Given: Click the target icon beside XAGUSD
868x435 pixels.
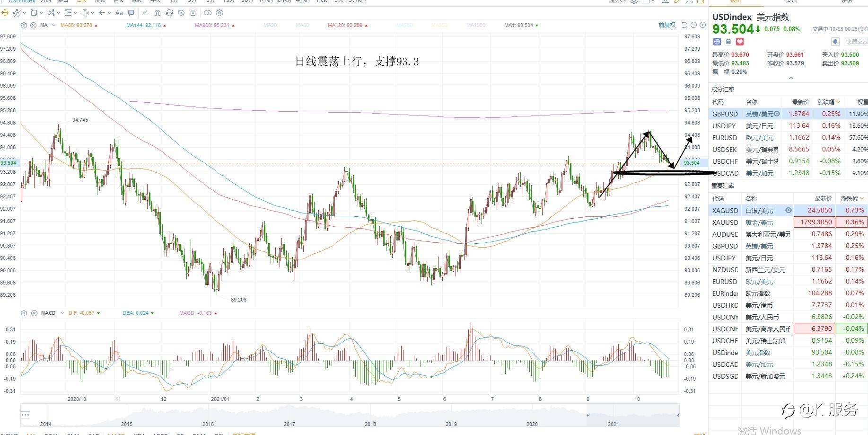Looking at the screenshot, I should click(x=788, y=210).
